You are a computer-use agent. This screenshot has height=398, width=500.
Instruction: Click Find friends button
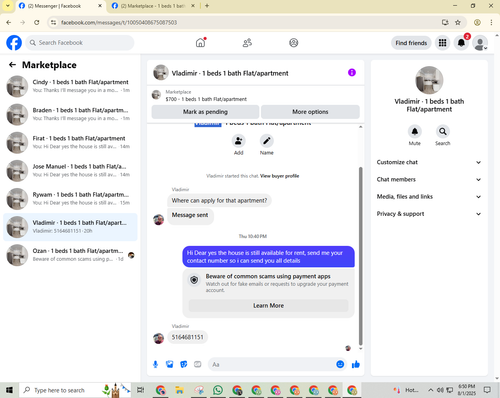click(411, 43)
